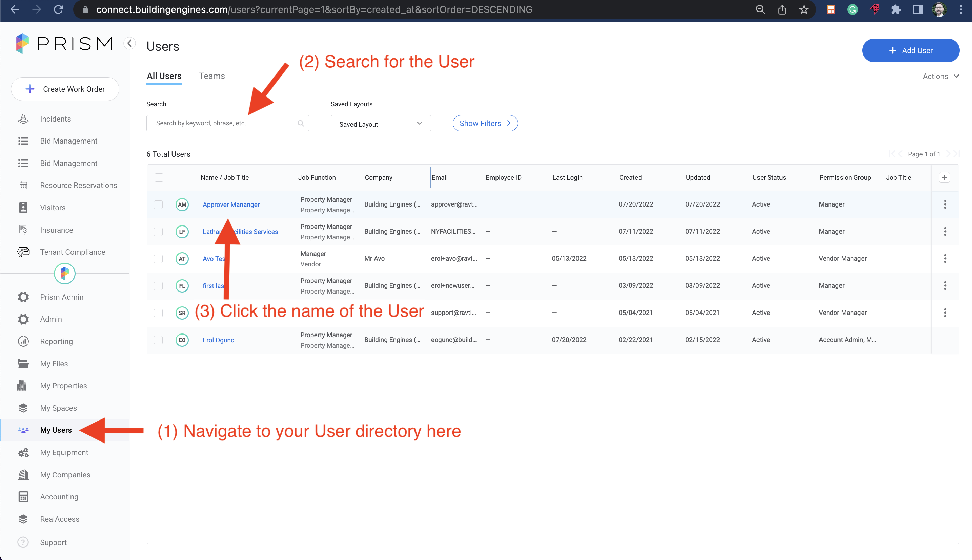Image resolution: width=972 pixels, height=560 pixels.
Task: Open three-dot menu for Avo Test row
Action: pos(945,258)
